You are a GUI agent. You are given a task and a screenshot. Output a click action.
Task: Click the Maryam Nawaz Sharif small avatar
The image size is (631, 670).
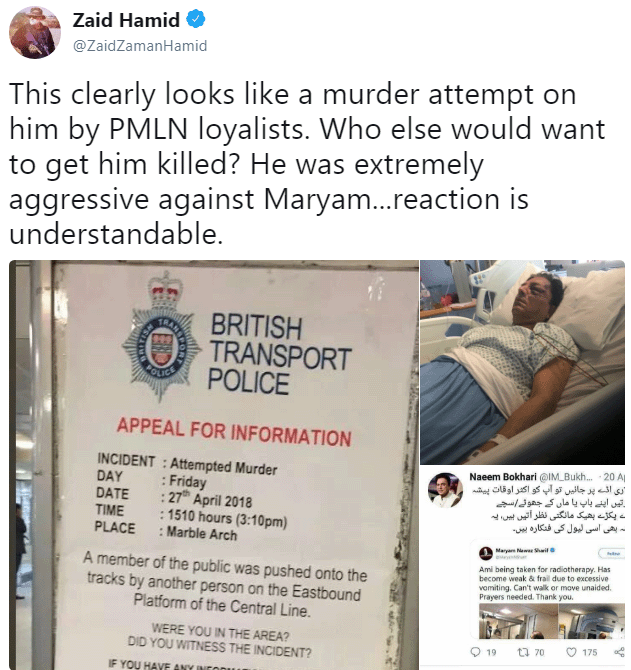[x=486, y=553]
